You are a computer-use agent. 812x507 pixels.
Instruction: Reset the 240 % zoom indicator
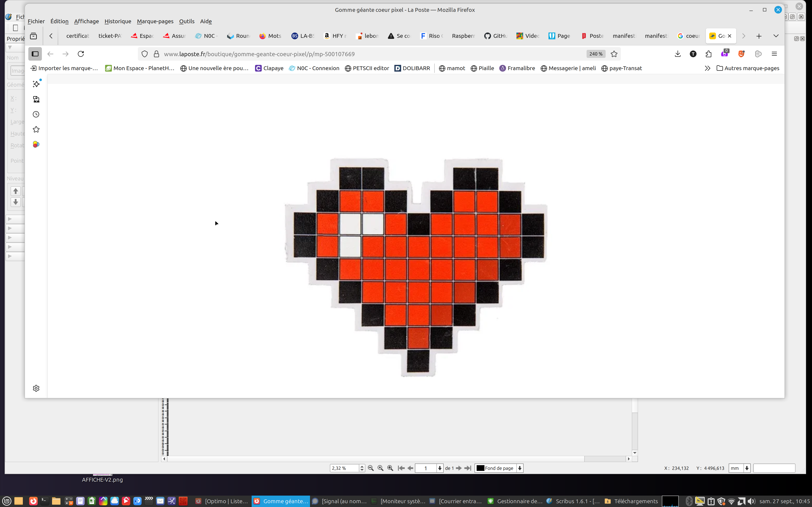596,54
